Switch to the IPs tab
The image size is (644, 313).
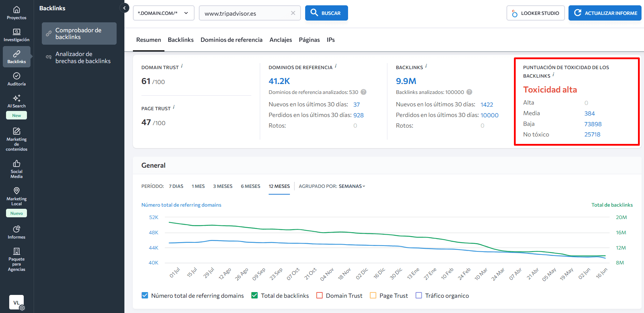(331, 40)
